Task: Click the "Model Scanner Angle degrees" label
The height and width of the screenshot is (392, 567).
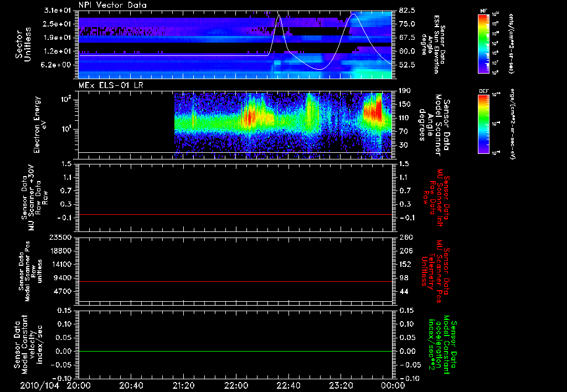Action: (x=434, y=125)
